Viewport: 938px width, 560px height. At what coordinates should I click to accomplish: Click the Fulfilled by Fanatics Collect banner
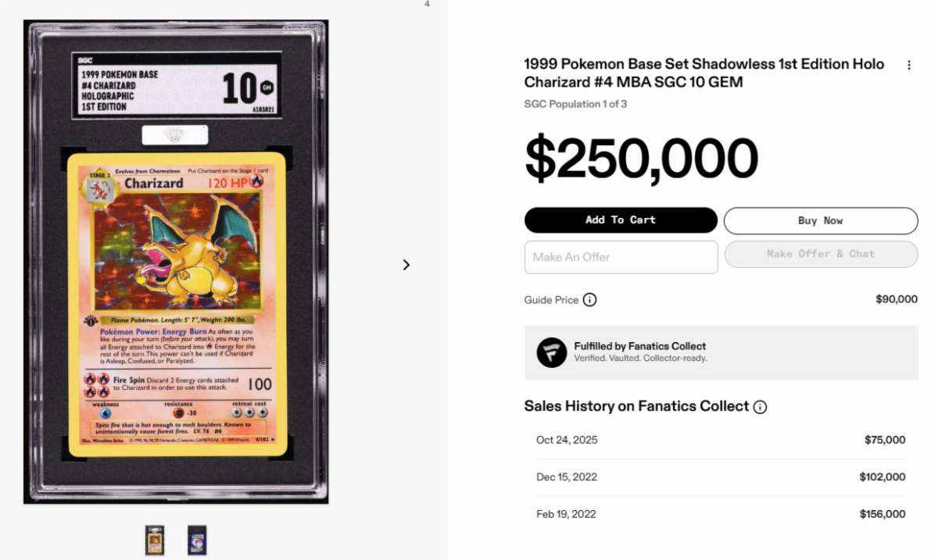click(x=721, y=352)
